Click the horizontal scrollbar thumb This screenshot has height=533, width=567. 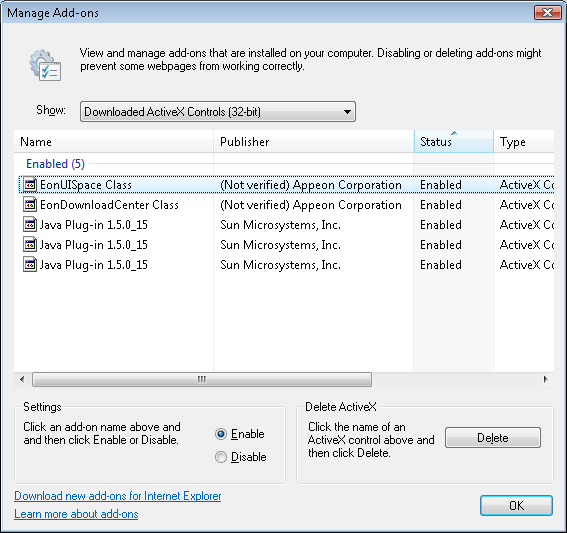click(x=202, y=379)
